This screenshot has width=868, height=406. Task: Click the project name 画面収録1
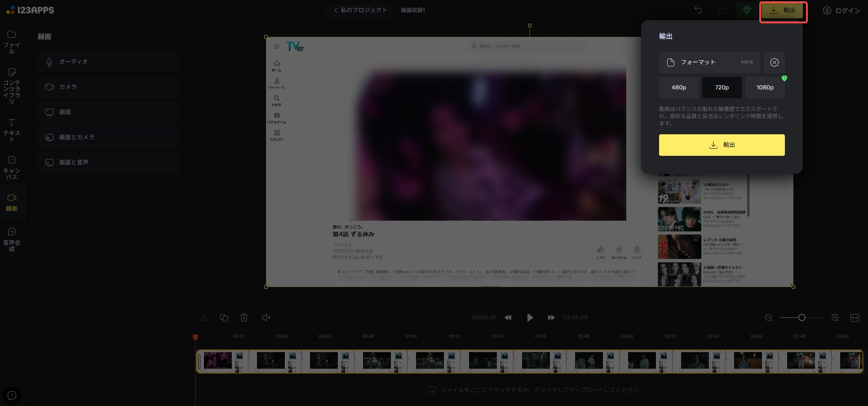pos(413,10)
